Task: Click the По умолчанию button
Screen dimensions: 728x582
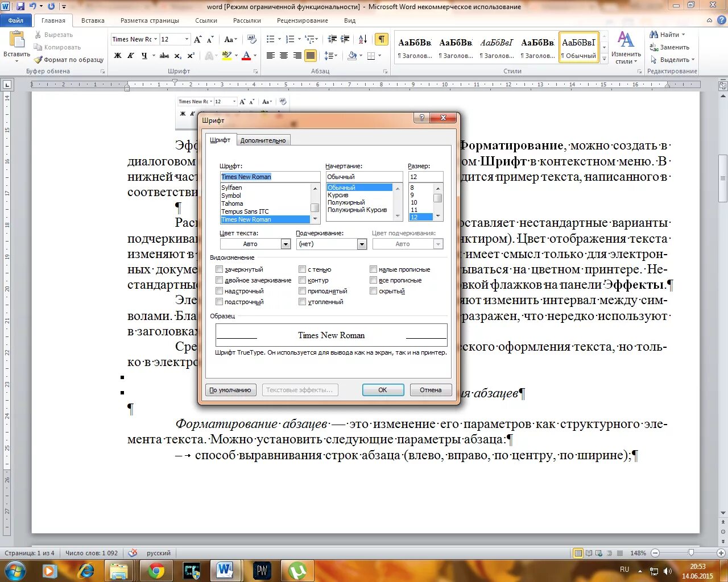Action: 230,390
